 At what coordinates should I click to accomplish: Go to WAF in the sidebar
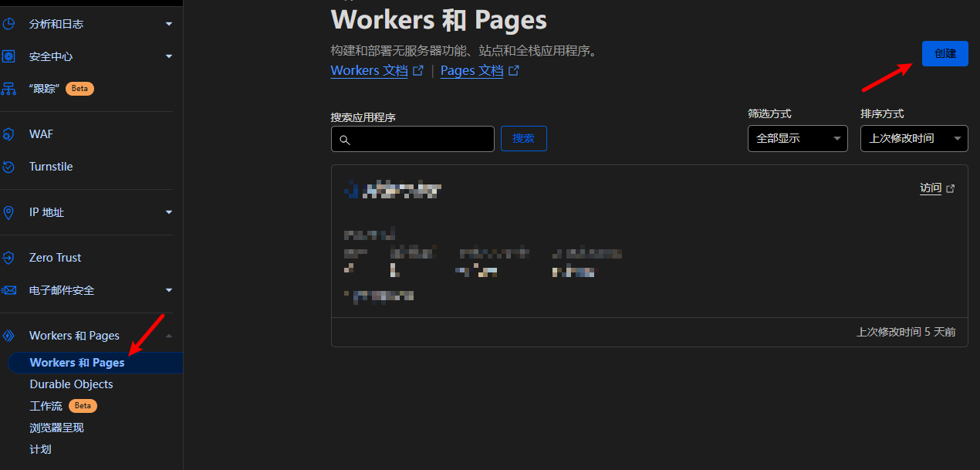41,134
